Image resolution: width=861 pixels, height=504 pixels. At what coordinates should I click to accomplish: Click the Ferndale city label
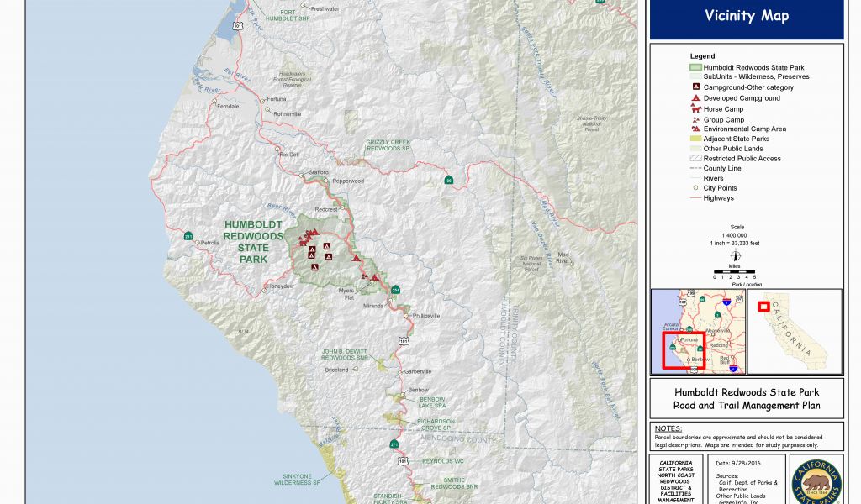(228, 107)
